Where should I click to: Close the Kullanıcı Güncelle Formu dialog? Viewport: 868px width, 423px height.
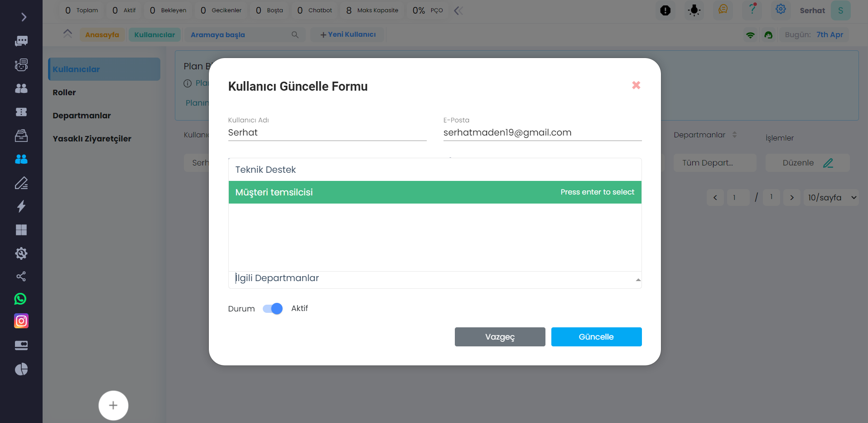636,85
